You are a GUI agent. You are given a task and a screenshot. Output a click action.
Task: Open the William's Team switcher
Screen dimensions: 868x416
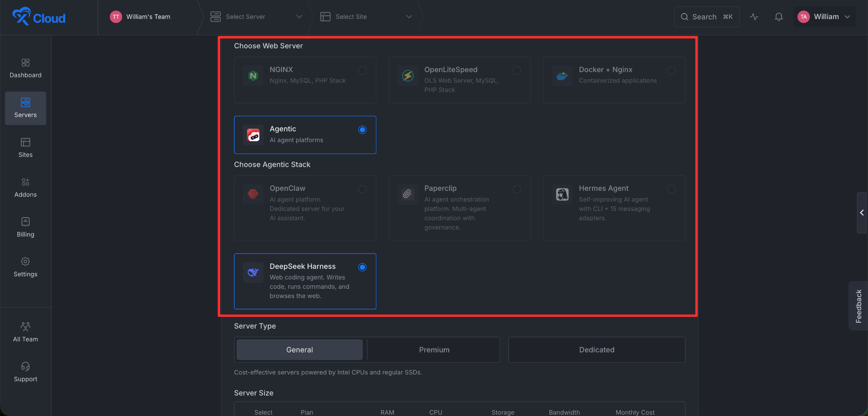148,17
